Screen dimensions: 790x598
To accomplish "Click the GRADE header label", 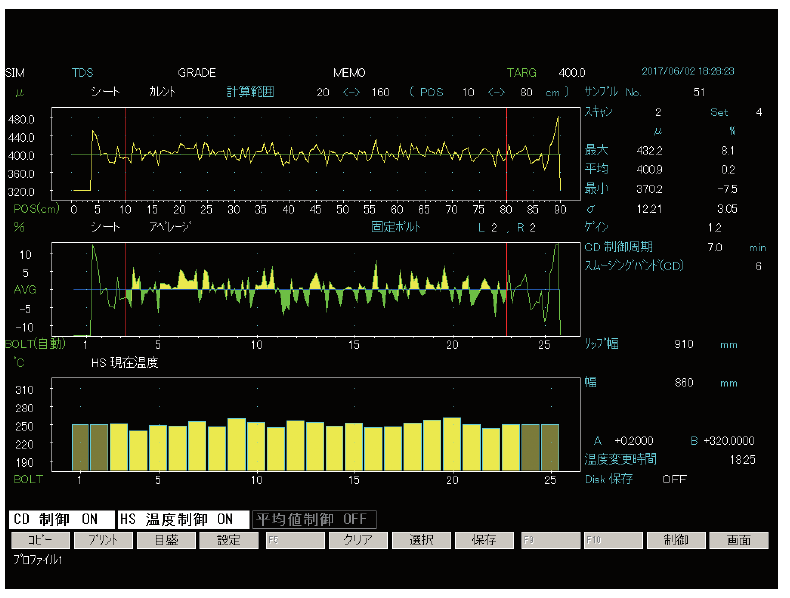I will coord(196,73).
